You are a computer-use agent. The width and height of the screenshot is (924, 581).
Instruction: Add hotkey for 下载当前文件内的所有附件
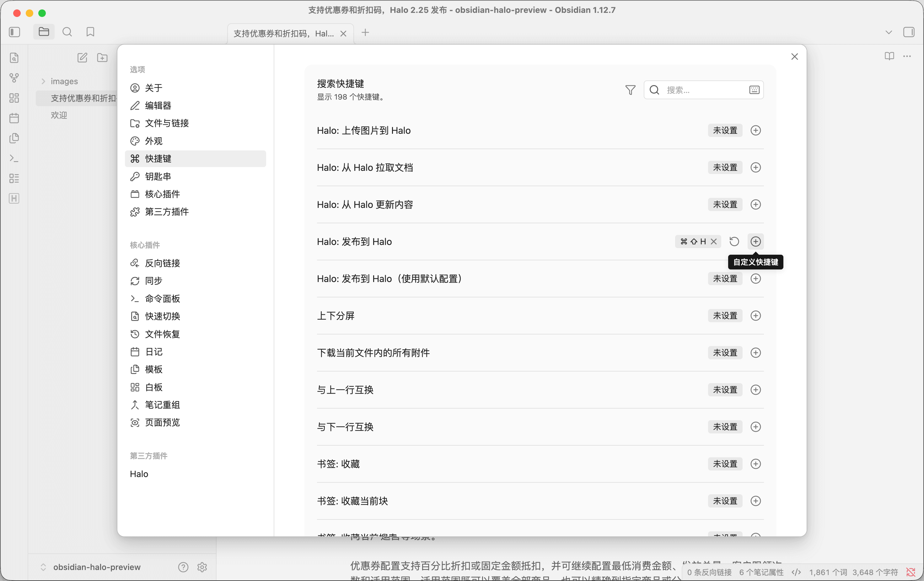pos(755,353)
